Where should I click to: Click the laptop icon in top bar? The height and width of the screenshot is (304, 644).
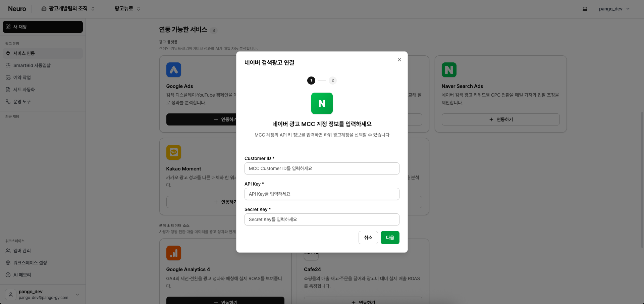pyautogui.click(x=585, y=9)
